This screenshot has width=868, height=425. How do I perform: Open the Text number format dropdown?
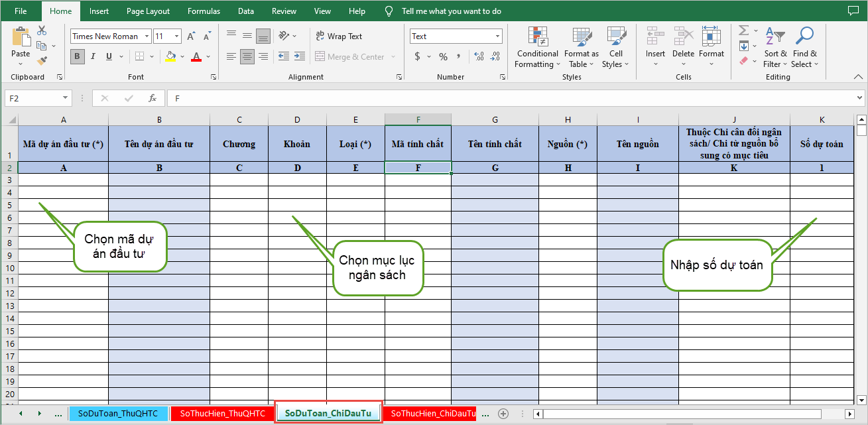pos(497,36)
